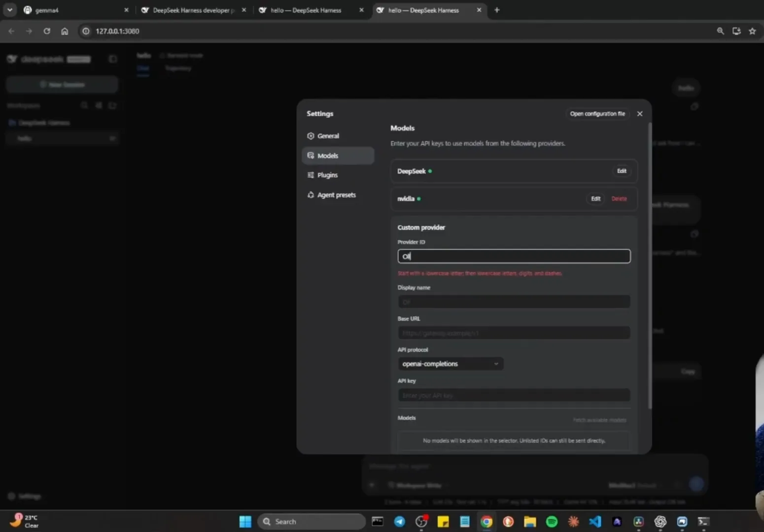Click Fetch available models link
This screenshot has height=532, width=764.
(599, 420)
